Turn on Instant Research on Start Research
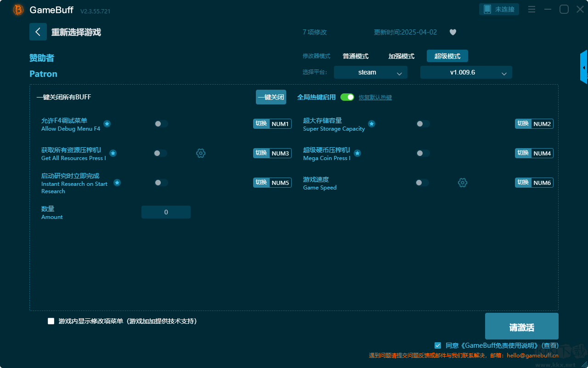This screenshot has height=368, width=588. click(x=161, y=183)
